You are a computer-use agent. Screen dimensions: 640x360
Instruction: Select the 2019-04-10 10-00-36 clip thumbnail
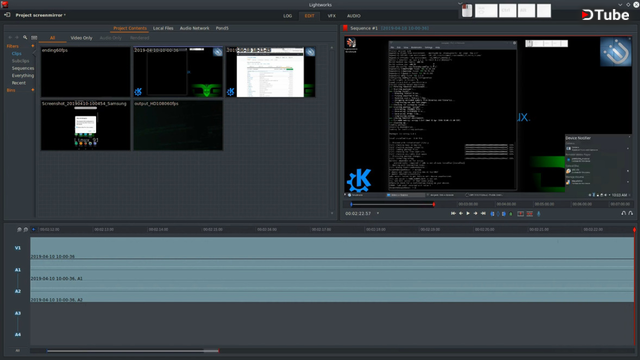click(178, 72)
